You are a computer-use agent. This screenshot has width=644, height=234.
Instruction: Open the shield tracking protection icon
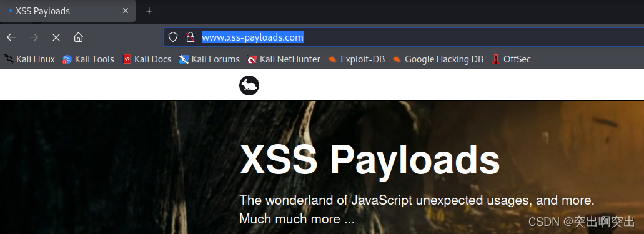[173, 37]
